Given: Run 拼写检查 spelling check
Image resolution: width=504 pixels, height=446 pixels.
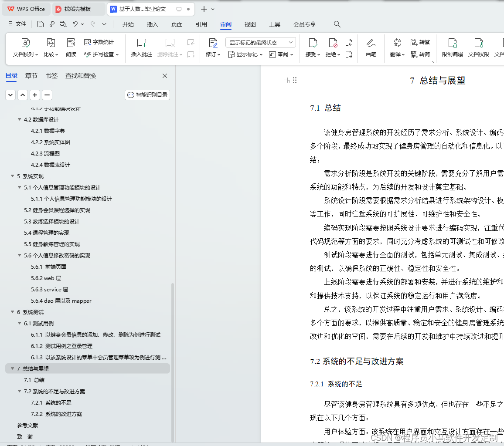Looking at the screenshot, I should click(x=101, y=54).
